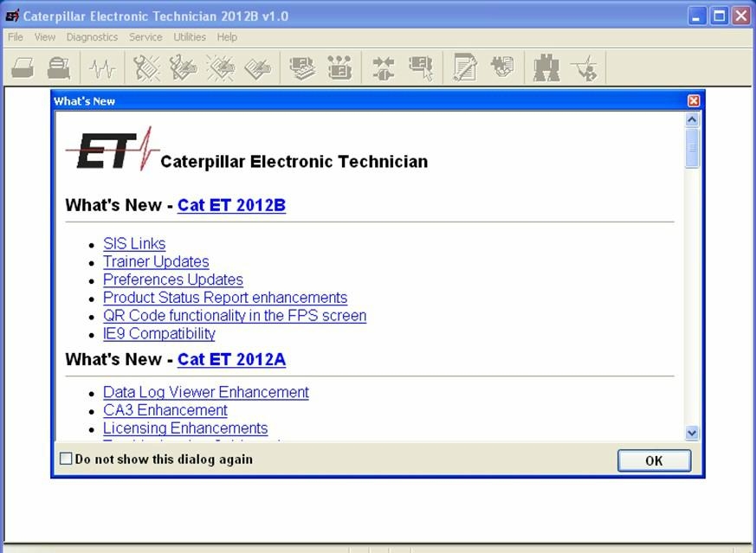Image resolution: width=756 pixels, height=553 pixels.
Task: Open the Diagnostic Tests wrench-document icon
Action: (x=465, y=68)
